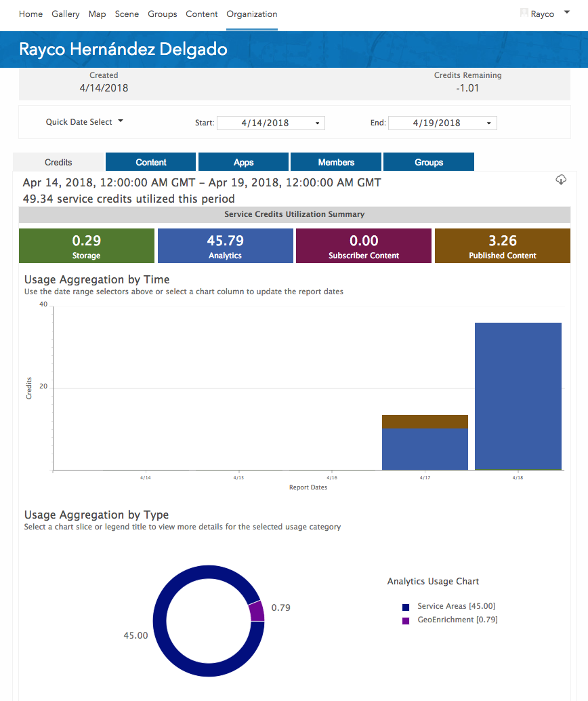Select the blue Analytics credits tile
The width and height of the screenshot is (588, 701).
pyautogui.click(x=225, y=245)
